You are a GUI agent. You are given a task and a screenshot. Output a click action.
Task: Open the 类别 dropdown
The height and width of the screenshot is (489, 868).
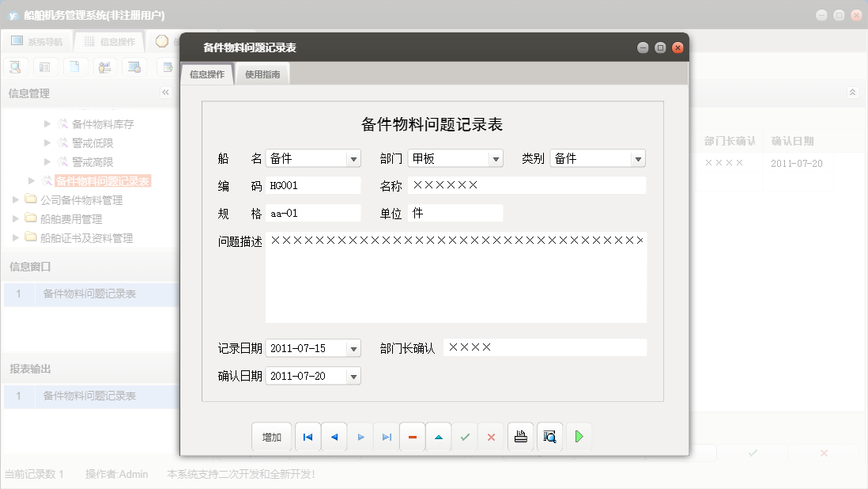(637, 157)
